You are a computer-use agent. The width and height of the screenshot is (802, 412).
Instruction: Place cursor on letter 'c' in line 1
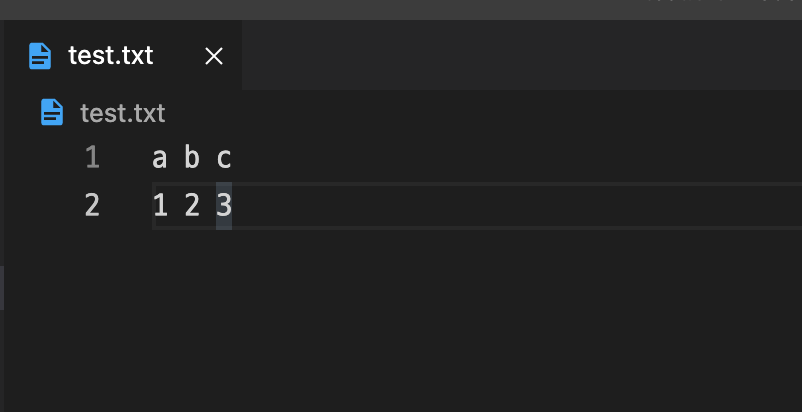coord(224,158)
